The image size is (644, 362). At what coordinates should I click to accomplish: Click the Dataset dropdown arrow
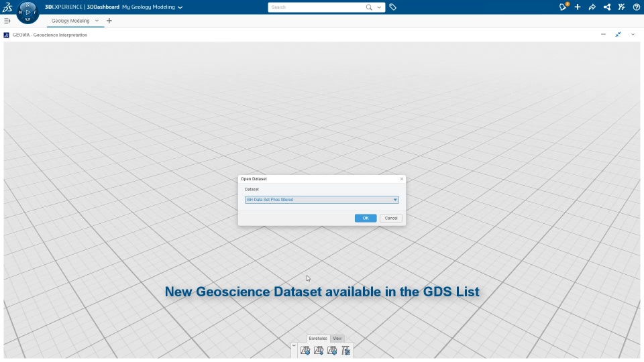coord(395,200)
